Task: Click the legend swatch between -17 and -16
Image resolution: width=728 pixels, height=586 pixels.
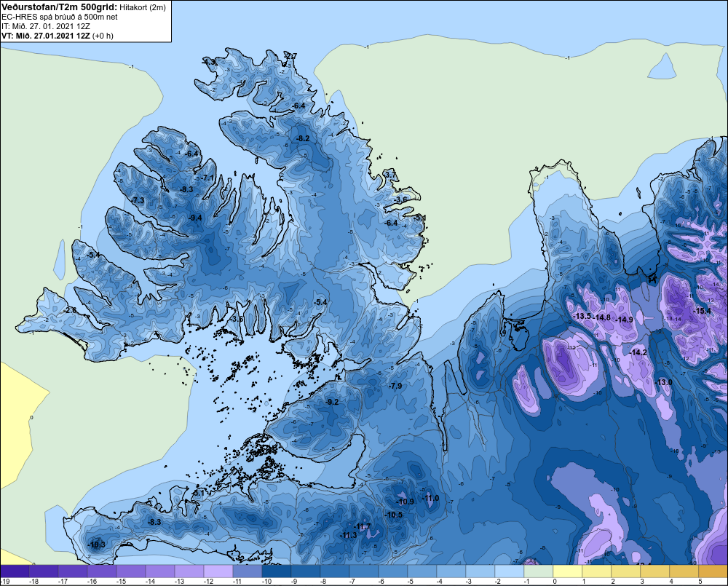Action: tap(72, 571)
